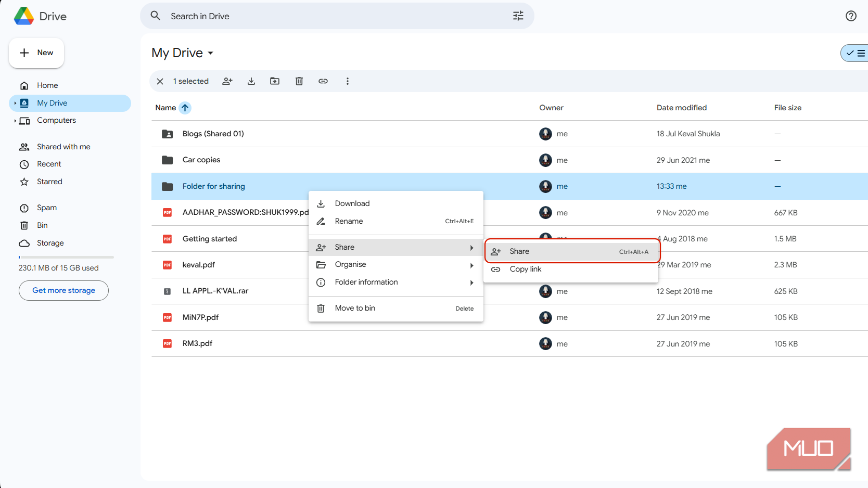This screenshot has height=488, width=868.
Task: Click the PDF icon beside RM3.pdf
Action: point(167,343)
